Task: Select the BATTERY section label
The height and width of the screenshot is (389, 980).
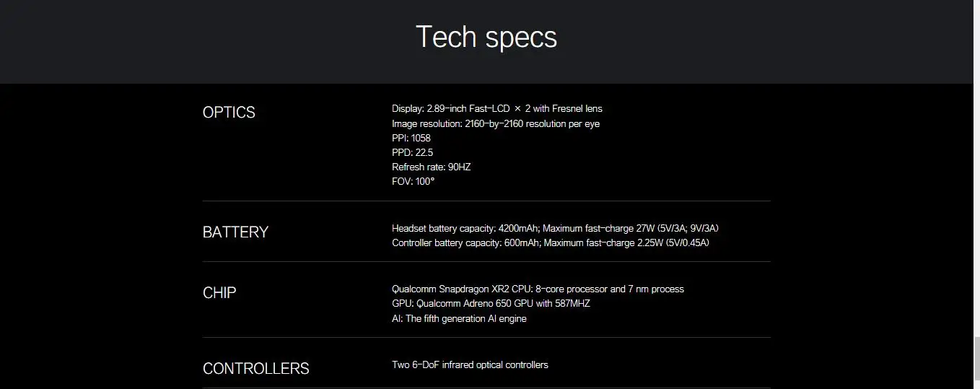Action: (235, 232)
